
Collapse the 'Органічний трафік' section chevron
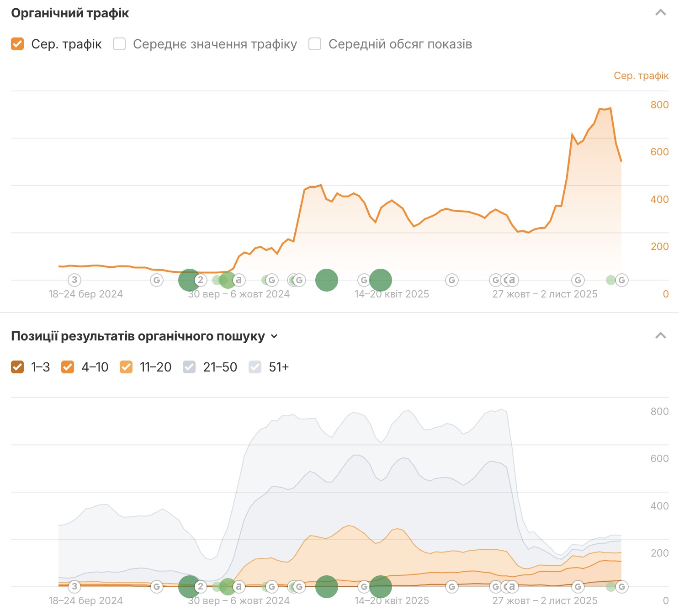(660, 13)
